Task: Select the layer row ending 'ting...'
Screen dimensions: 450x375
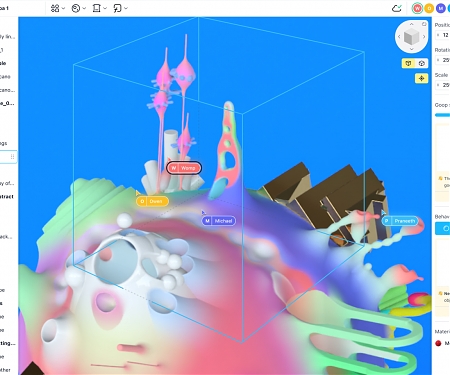Action: [8, 343]
